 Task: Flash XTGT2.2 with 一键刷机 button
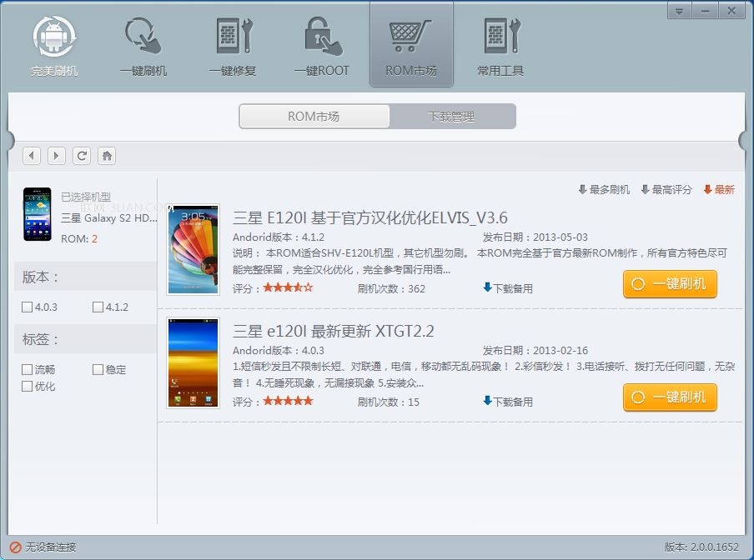coord(670,397)
